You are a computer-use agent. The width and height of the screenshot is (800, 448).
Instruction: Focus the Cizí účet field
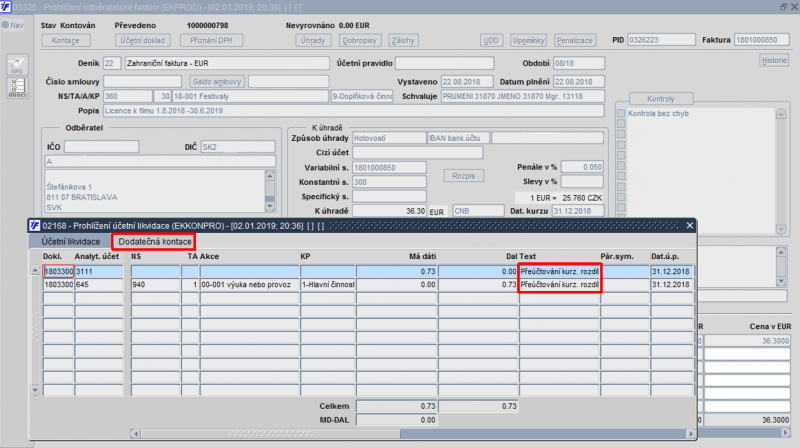click(417, 153)
